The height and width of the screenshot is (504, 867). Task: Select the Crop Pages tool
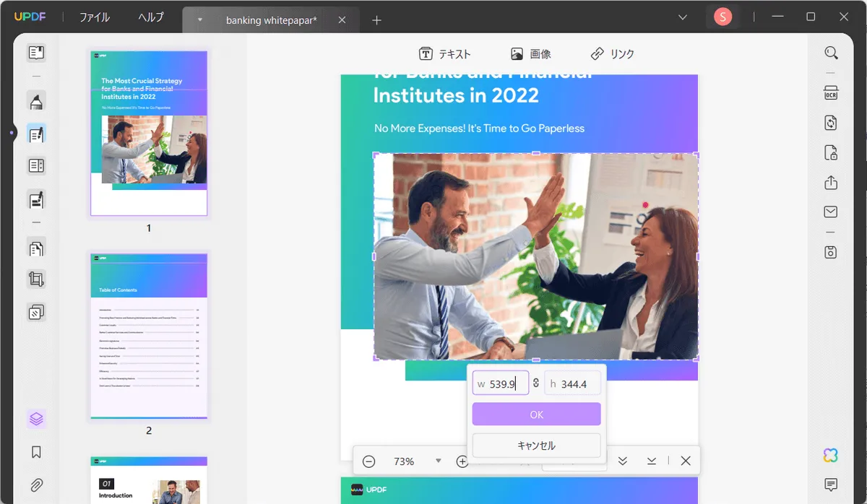click(x=36, y=279)
